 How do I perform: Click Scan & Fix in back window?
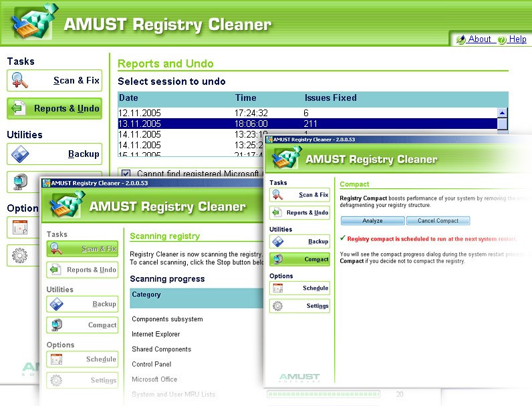point(54,81)
